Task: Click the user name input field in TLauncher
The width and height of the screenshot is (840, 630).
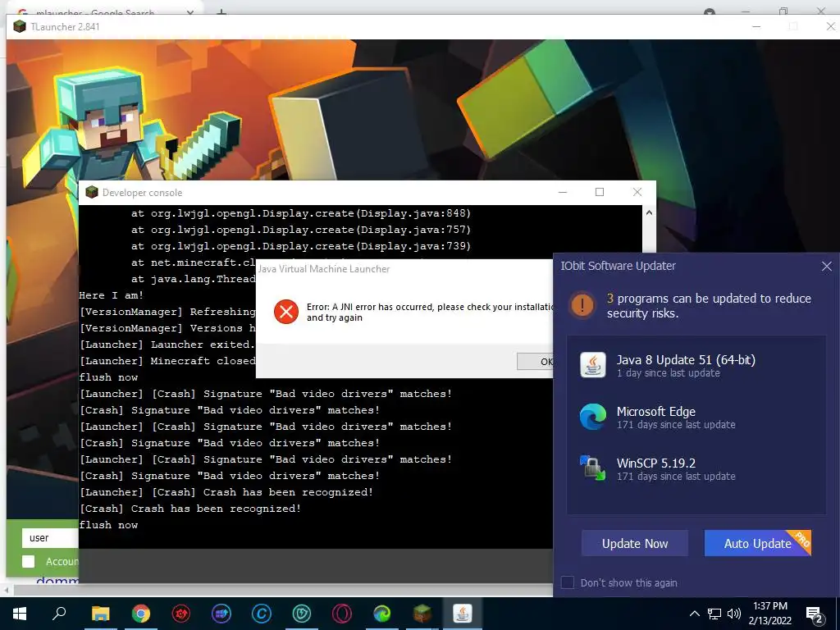Action: [x=50, y=538]
